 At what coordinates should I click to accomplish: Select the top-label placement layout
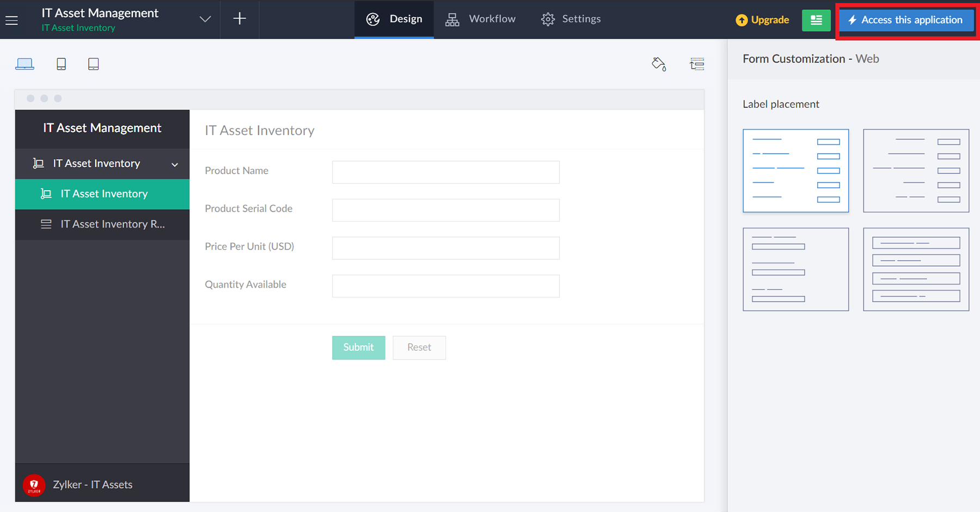[x=795, y=269]
